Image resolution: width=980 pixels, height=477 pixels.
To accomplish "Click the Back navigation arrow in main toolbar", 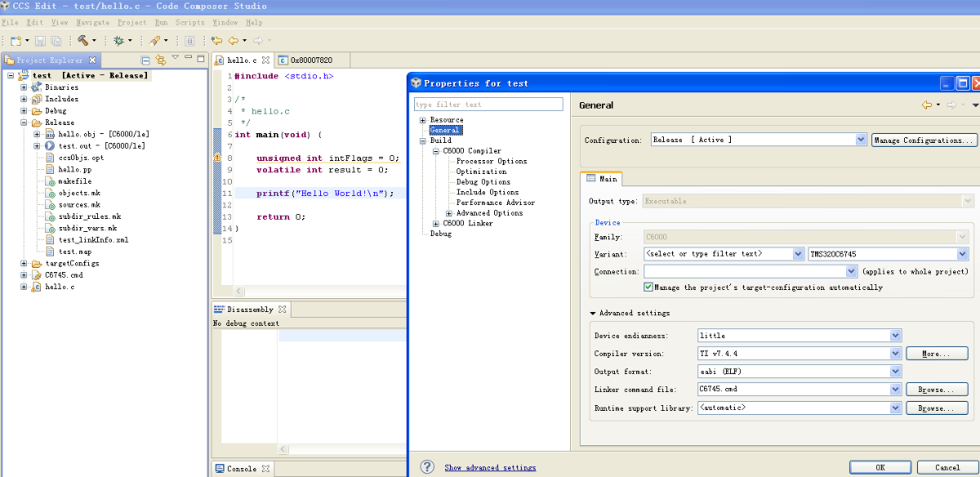I will pos(234,40).
